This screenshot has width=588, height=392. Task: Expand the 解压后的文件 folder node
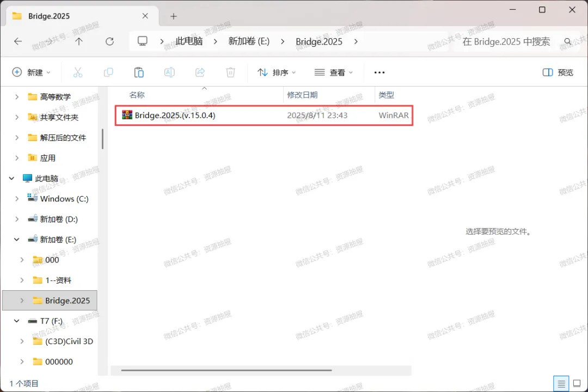[x=17, y=138]
